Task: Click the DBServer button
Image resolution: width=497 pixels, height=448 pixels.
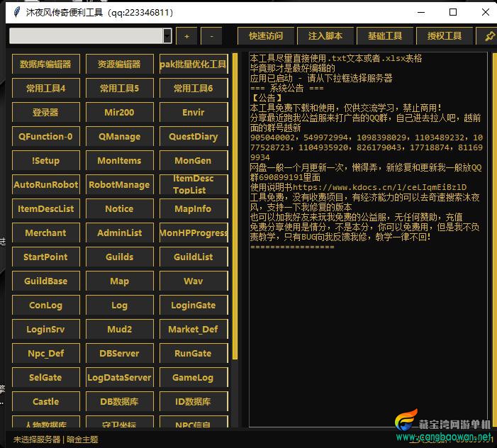Action: coord(120,353)
